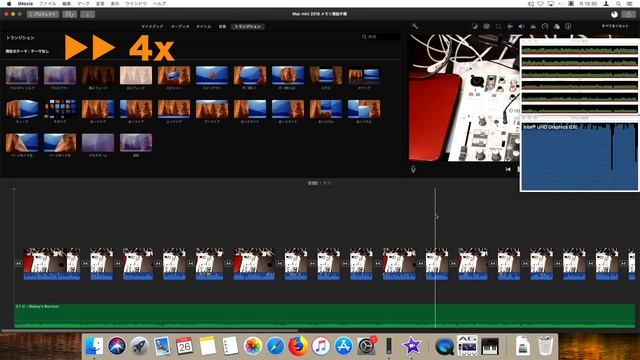This screenshot has height=360, width=640.
Task: Open the File (ファイル) menu
Action: point(47,4)
